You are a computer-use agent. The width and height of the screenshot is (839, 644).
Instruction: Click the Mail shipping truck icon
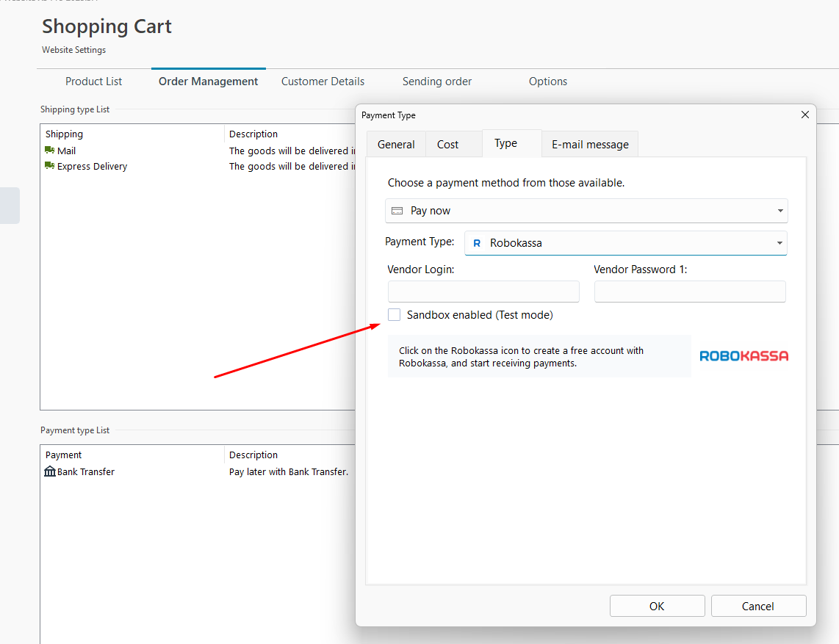coord(50,151)
